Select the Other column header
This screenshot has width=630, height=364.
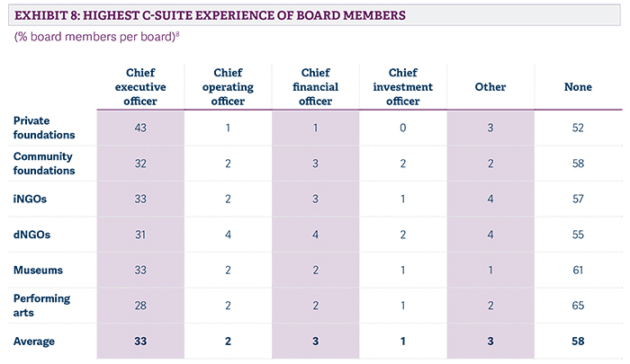click(x=490, y=87)
